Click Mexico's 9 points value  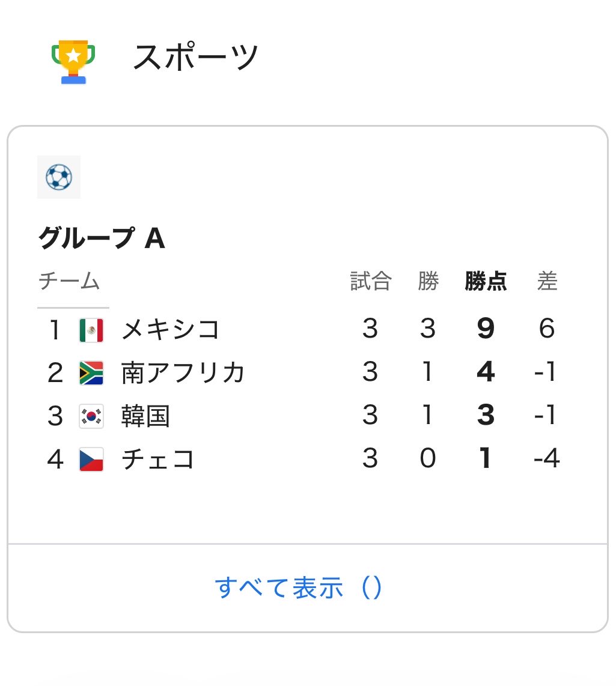click(486, 328)
